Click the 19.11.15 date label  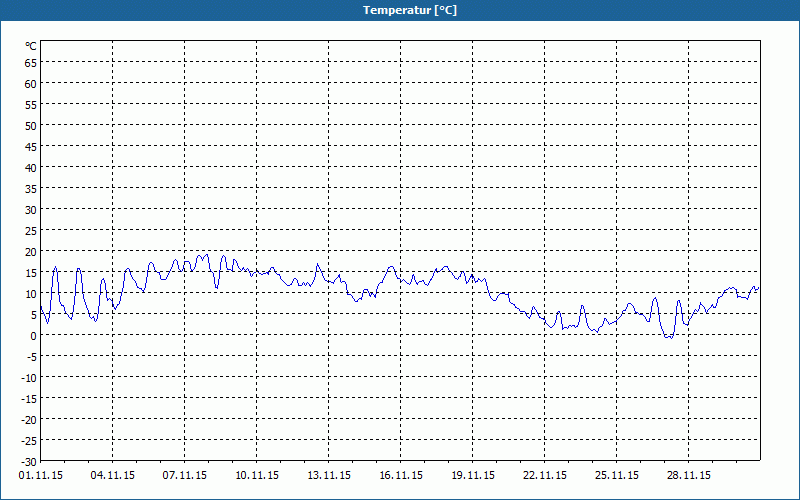(x=473, y=476)
